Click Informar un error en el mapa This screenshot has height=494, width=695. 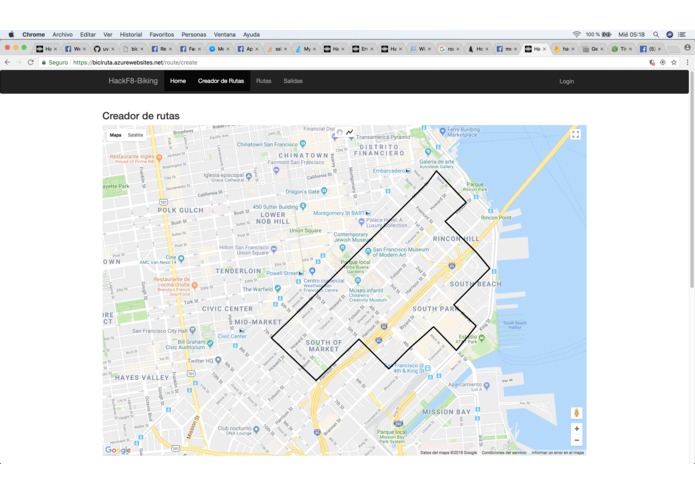pos(558,453)
